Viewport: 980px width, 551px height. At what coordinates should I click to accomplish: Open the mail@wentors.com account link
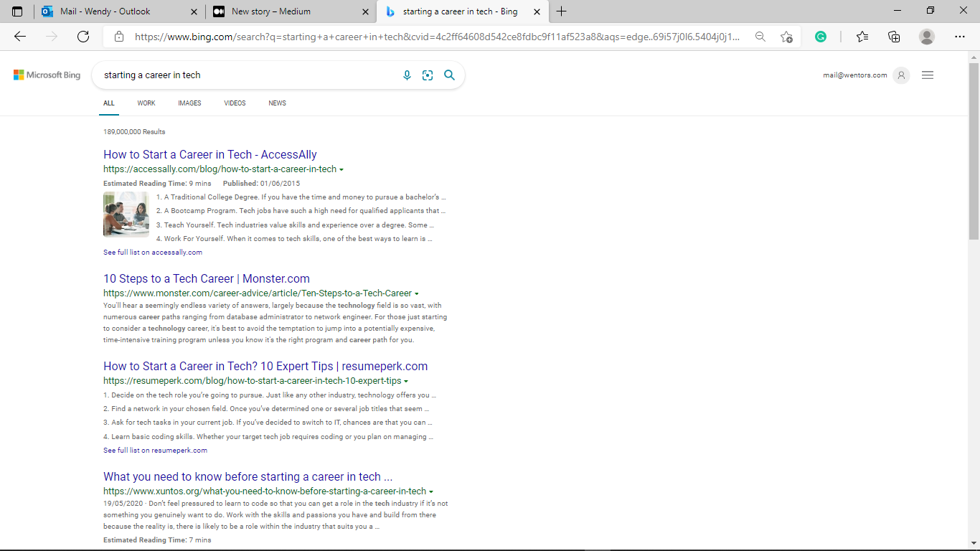tap(855, 75)
